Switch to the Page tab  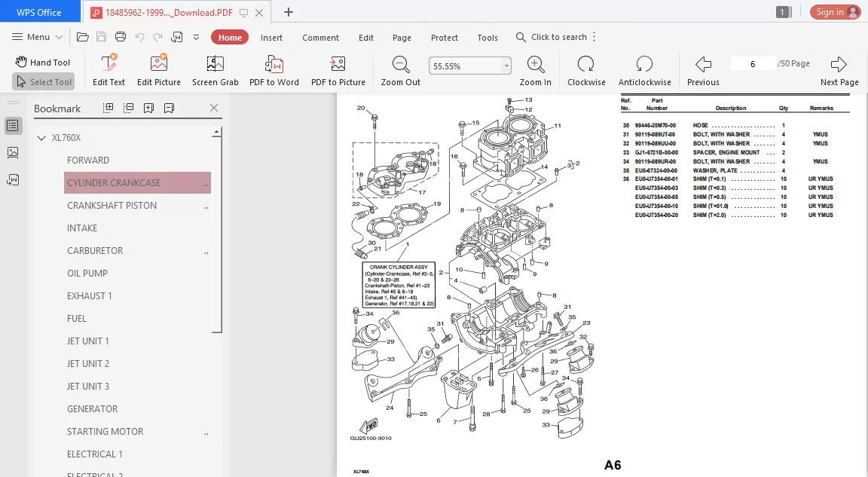402,38
